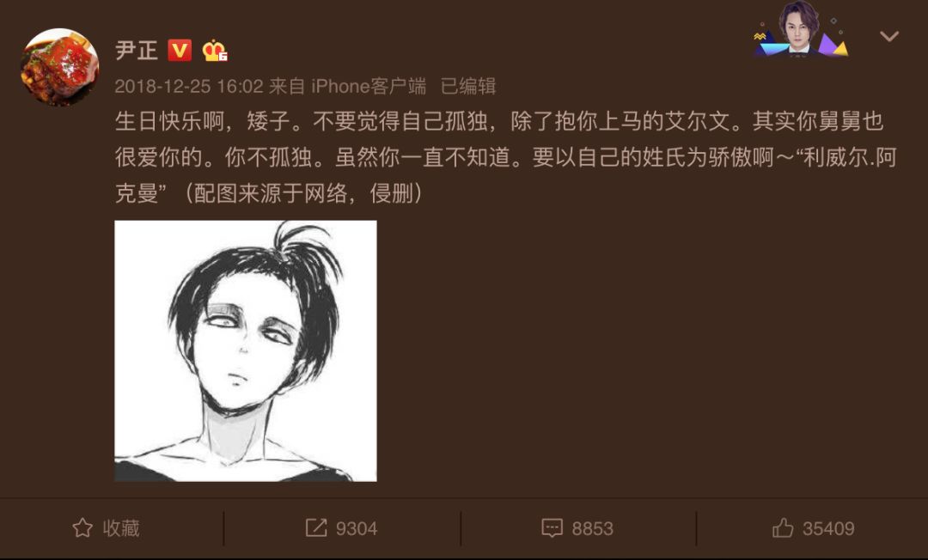Click the portrait badge at top right
This screenshot has height=560, width=928.
click(802, 29)
